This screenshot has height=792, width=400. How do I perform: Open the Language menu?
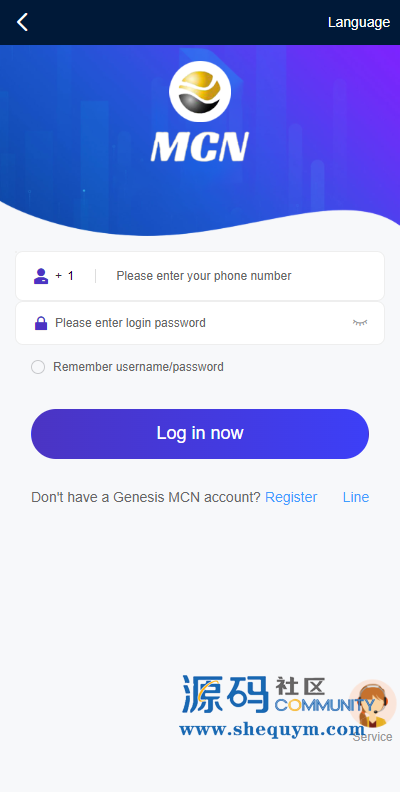[359, 22]
